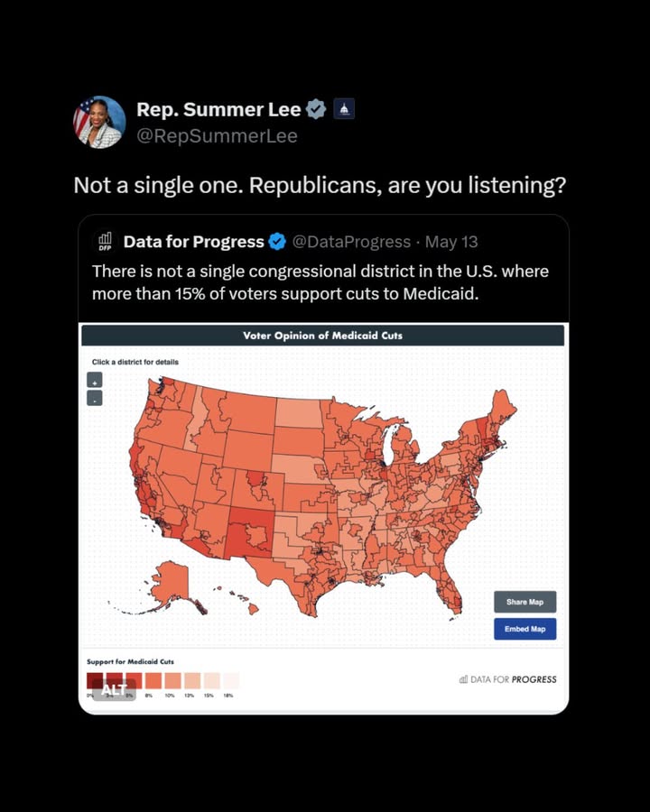
Task: Open the @DataProgress handle link
Action: coord(351,242)
